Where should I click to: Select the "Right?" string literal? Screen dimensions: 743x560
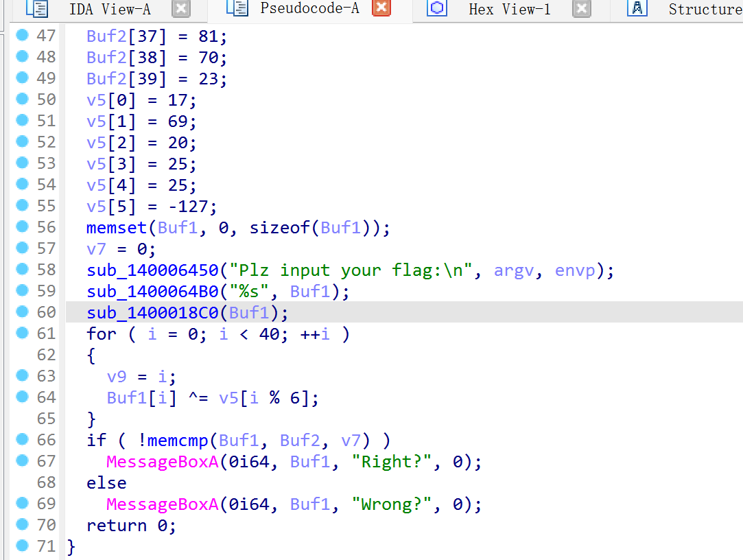tap(392, 462)
